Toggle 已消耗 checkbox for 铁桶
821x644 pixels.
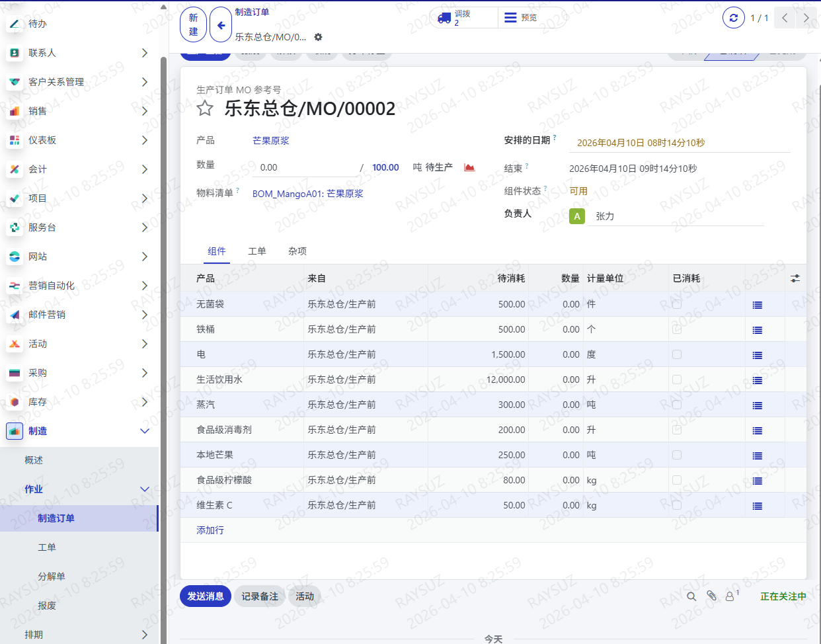point(677,329)
